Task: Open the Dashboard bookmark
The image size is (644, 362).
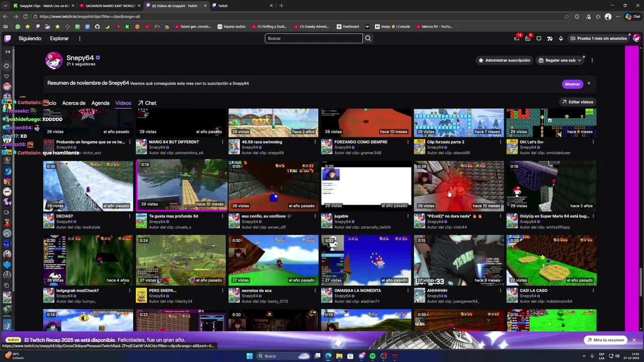Action: click(348, 27)
